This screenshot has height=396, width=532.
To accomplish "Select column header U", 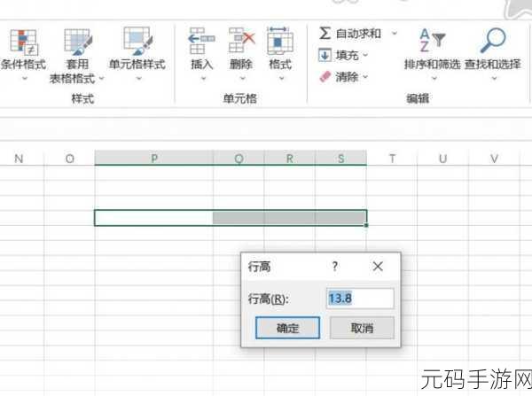I will [442, 159].
